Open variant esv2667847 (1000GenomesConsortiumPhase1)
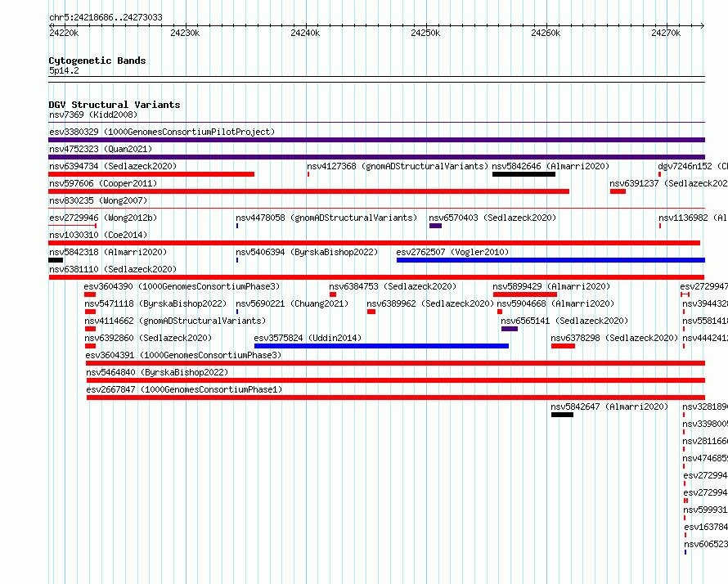 184,389
